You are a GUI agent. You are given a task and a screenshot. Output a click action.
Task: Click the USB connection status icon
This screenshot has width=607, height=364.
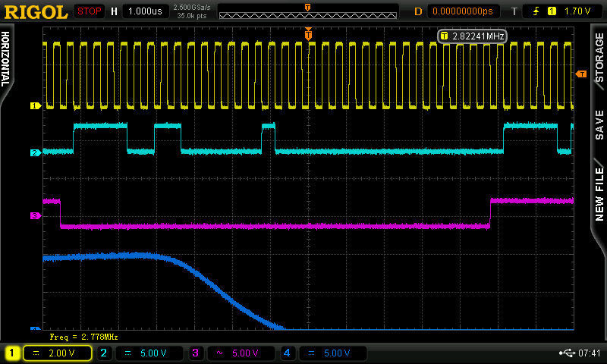[567, 353]
